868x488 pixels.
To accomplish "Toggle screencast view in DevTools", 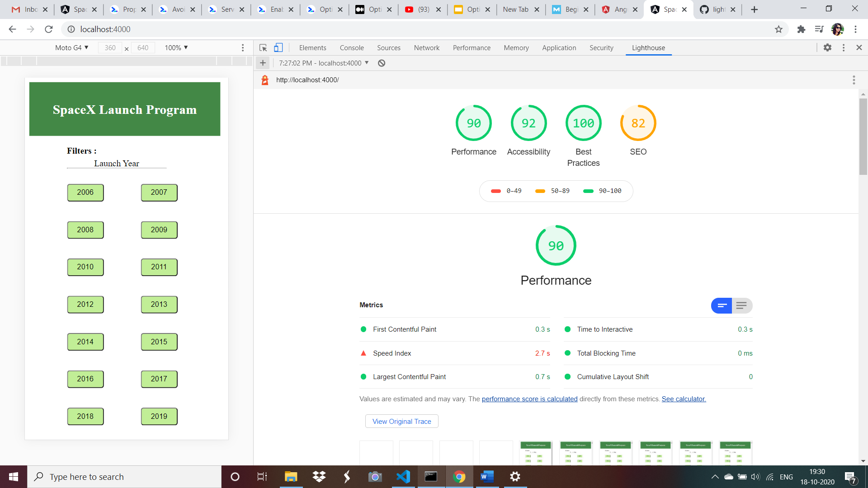I will pyautogui.click(x=278, y=47).
